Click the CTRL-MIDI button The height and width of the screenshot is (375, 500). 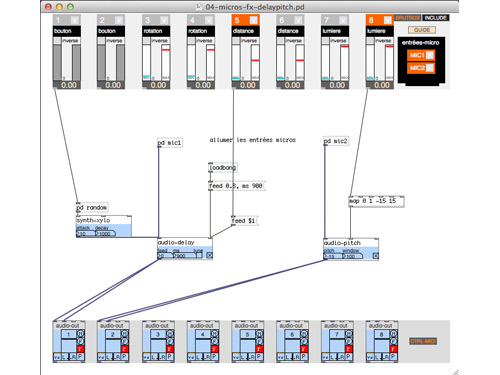coord(423,341)
